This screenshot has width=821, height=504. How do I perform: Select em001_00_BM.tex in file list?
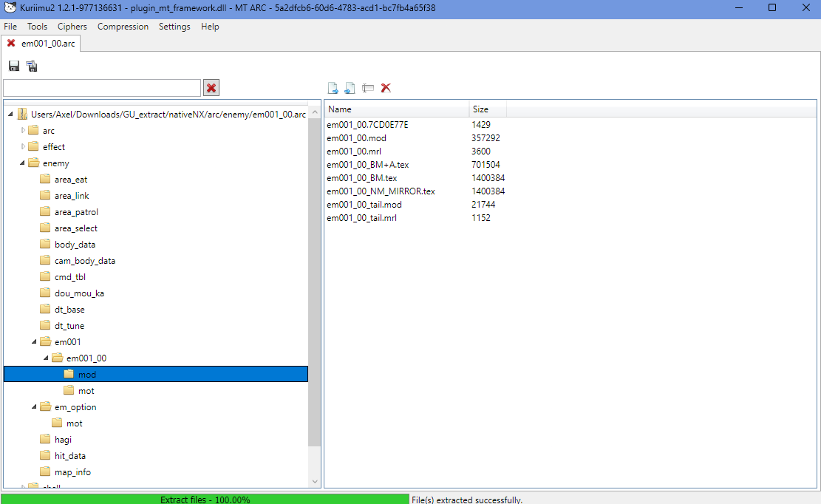point(362,178)
